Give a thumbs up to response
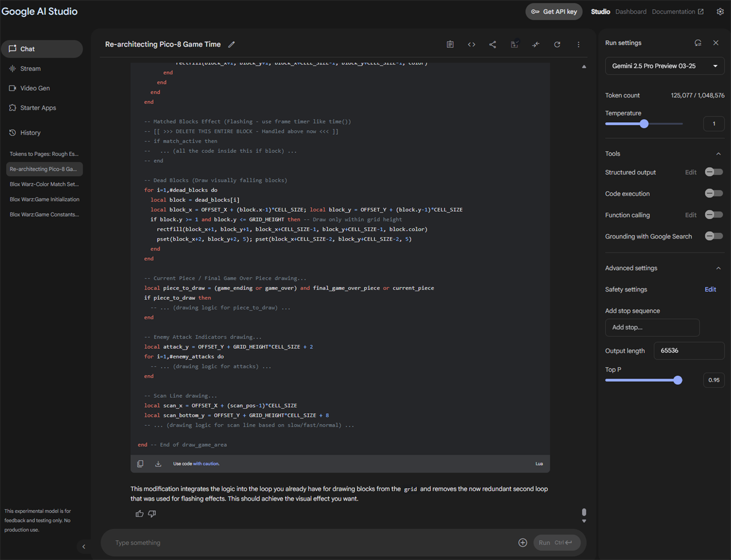The height and width of the screenshot is (560, 731). coord(139,514)
